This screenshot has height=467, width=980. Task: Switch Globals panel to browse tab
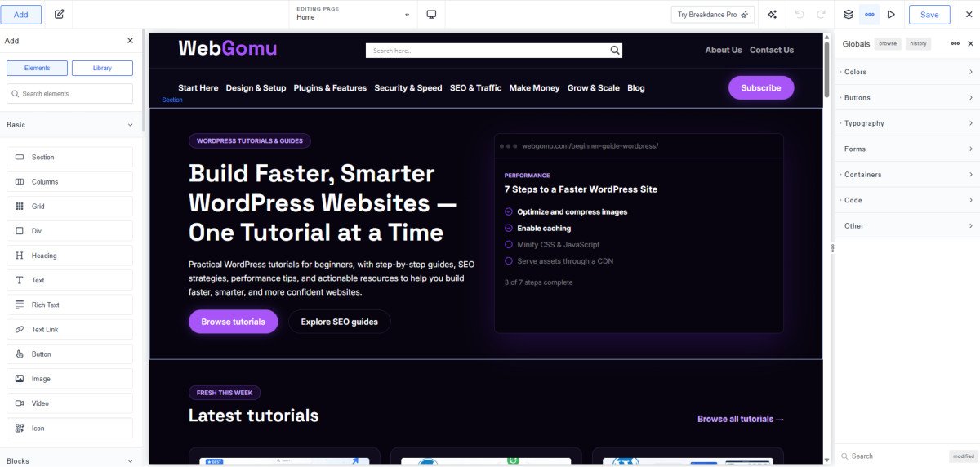pos(888,43)
